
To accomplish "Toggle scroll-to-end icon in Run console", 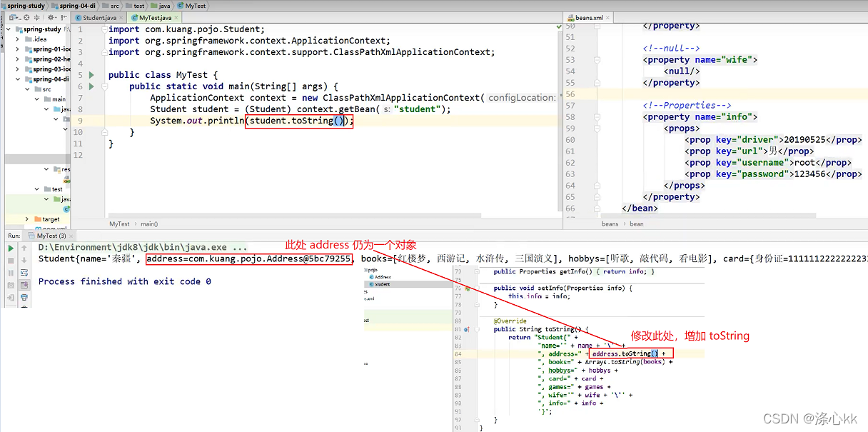I will (24, 285).
